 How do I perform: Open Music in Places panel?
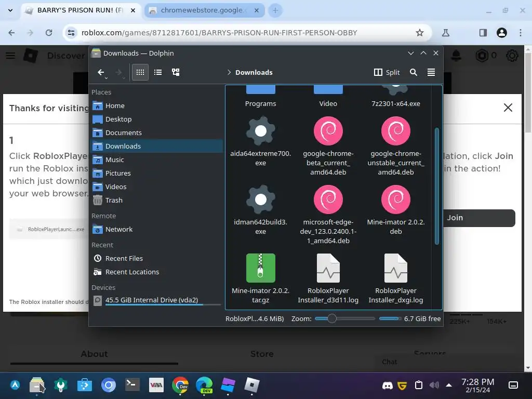pos(156,159)
